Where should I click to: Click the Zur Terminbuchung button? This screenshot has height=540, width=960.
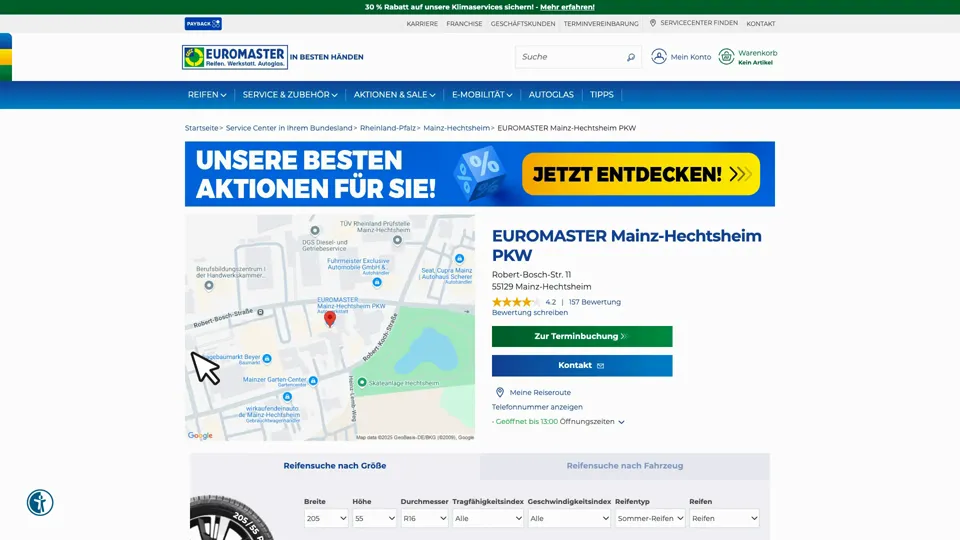pyautogui.click(x=582, y=336)
